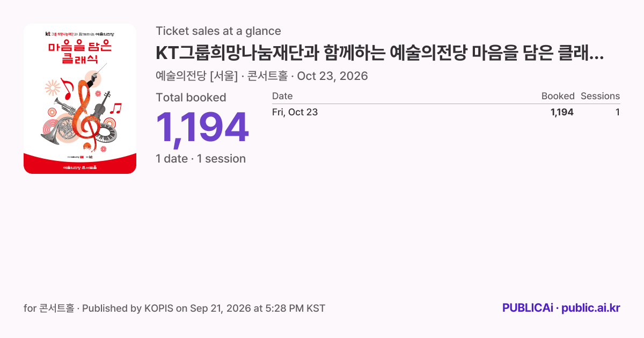Click the concert poster thumbnail
The image size is (644, 338).
pos(80,99)
